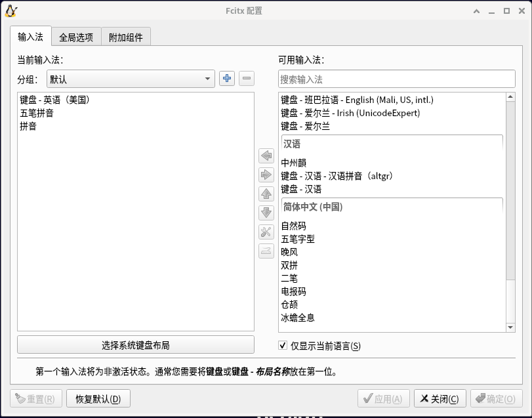Select 二笔 input method
532x418 pixels.
(392, 278)
